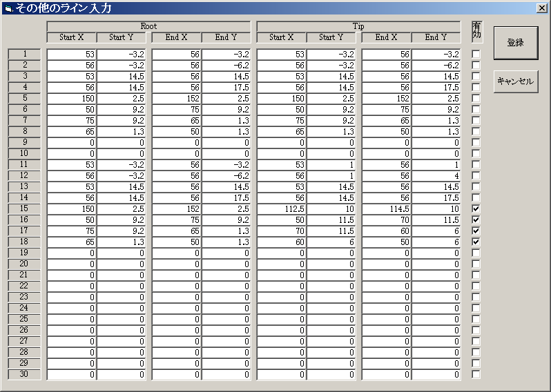Uncheck the 有効 checkbox for row 15

tap(476, 208)
